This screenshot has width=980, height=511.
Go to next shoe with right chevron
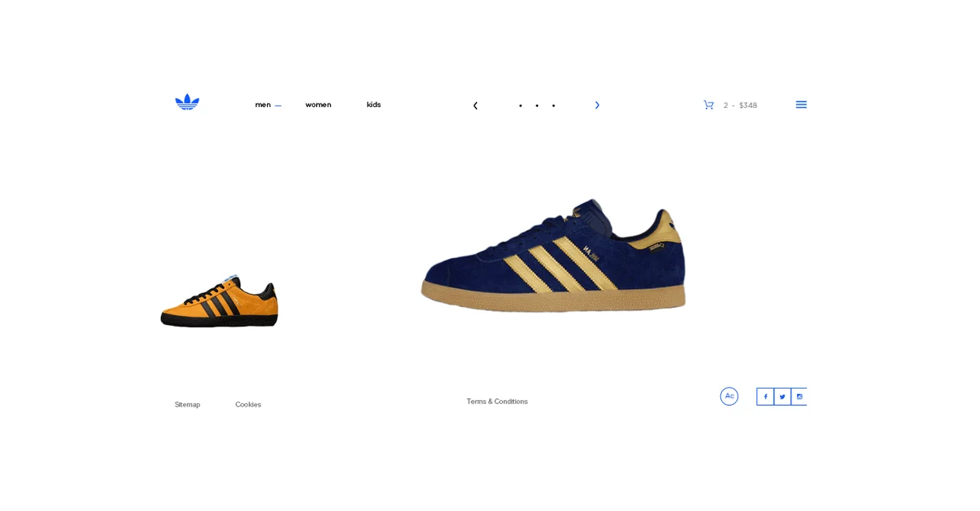[x=597, y=105]
